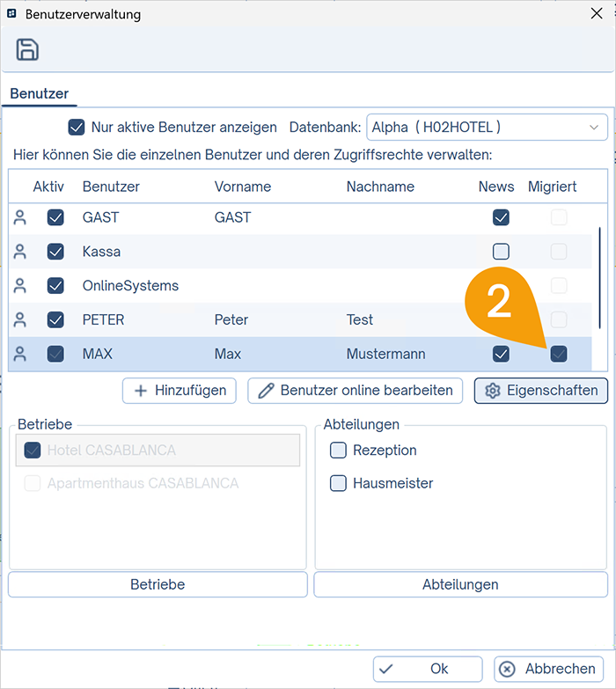616x689 pixels.
Task: Click the user icon in GAST row
Action: [19, 217]
